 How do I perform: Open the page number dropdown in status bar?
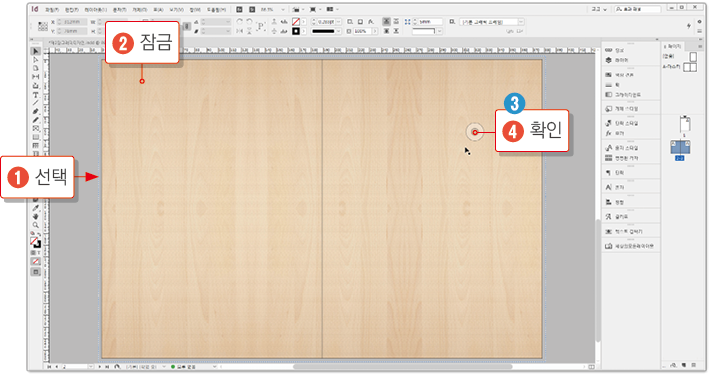90,367
